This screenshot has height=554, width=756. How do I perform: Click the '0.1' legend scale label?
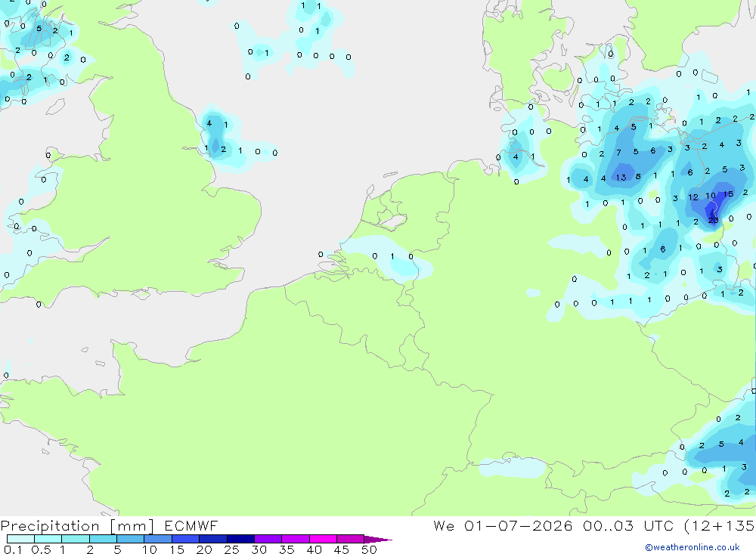coord(12,549)
